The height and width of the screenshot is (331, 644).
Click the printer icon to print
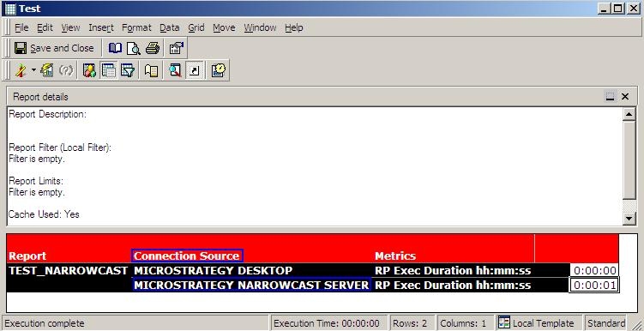click(153, 49)
